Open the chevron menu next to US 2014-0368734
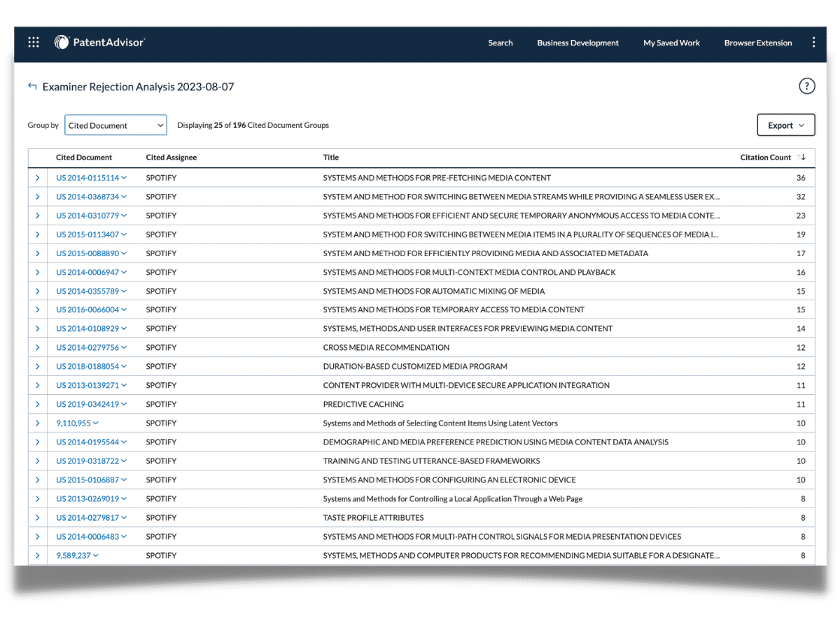The image size is (840, 630). point(124,197)
